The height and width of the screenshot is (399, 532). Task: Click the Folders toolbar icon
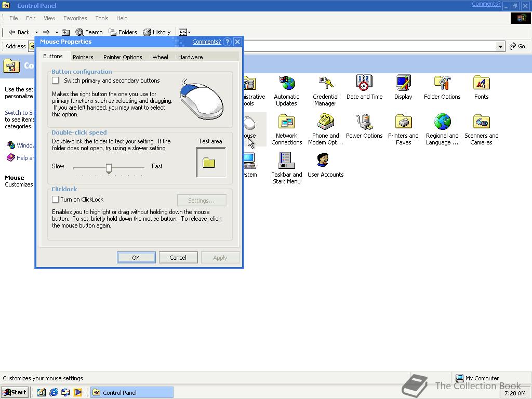pyautogui.click(x=123, y=32)
